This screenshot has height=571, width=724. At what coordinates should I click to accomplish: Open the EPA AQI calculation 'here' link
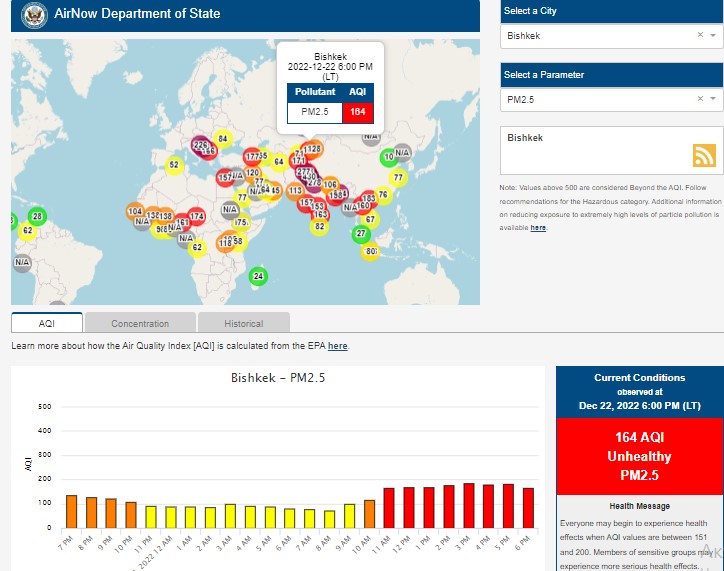click(x=338, y=346)
